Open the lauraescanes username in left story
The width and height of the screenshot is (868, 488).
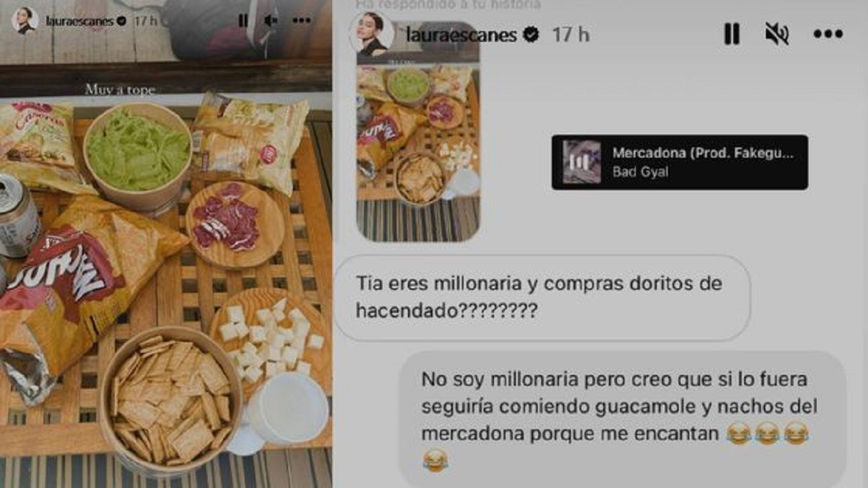(x=80, y=21)
